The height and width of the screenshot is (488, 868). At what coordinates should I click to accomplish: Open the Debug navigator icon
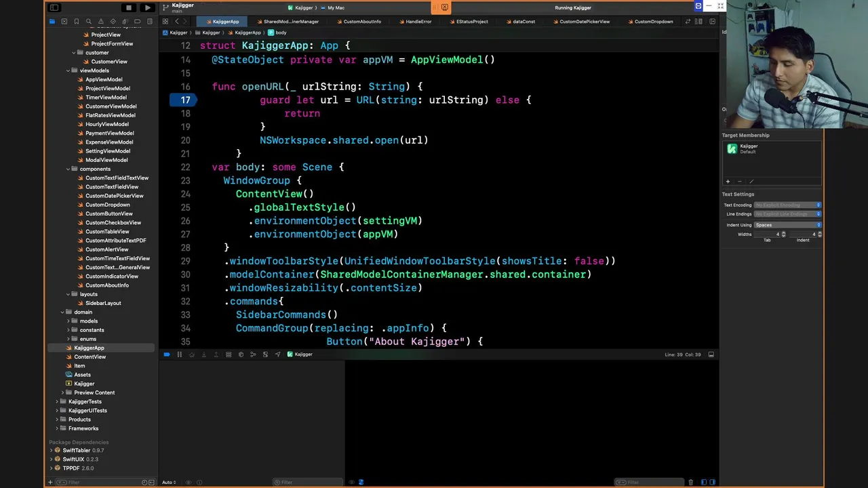coord(125,22)
